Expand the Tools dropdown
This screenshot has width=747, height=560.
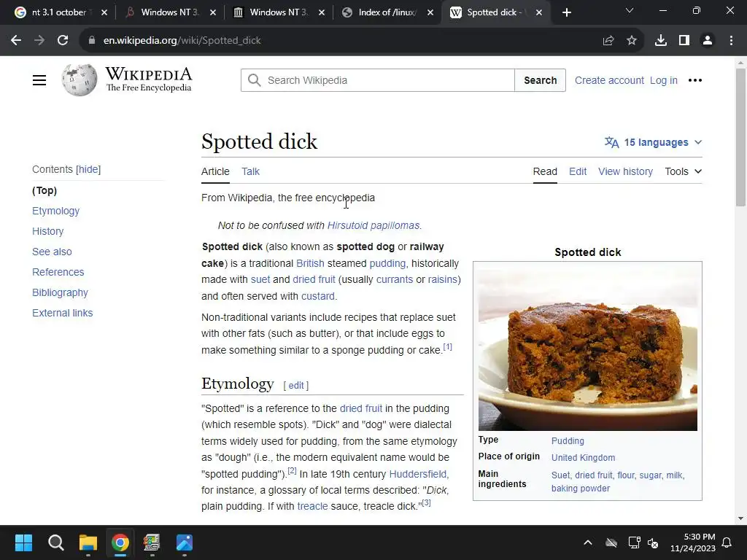(683, 171)
